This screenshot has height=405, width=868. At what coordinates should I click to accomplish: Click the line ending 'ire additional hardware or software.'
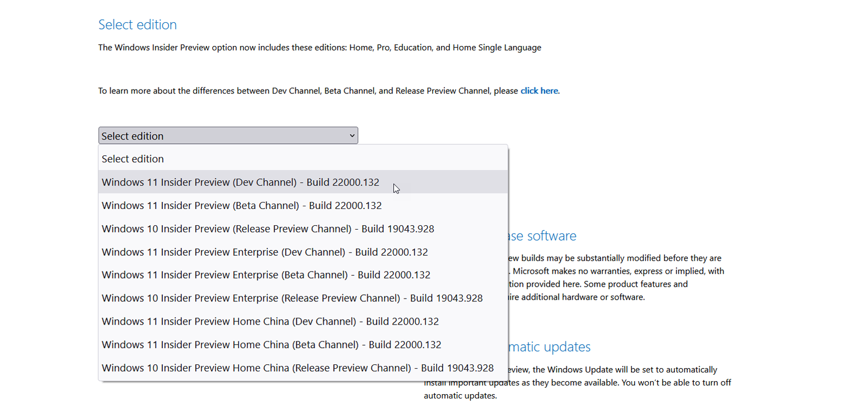point(577,297)
